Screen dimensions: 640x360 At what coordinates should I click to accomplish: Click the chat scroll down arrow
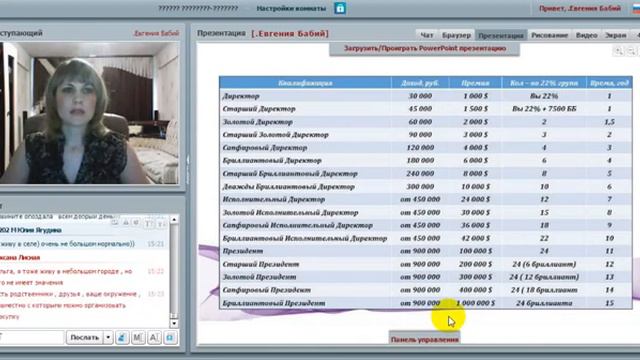(x=174, y=324)
